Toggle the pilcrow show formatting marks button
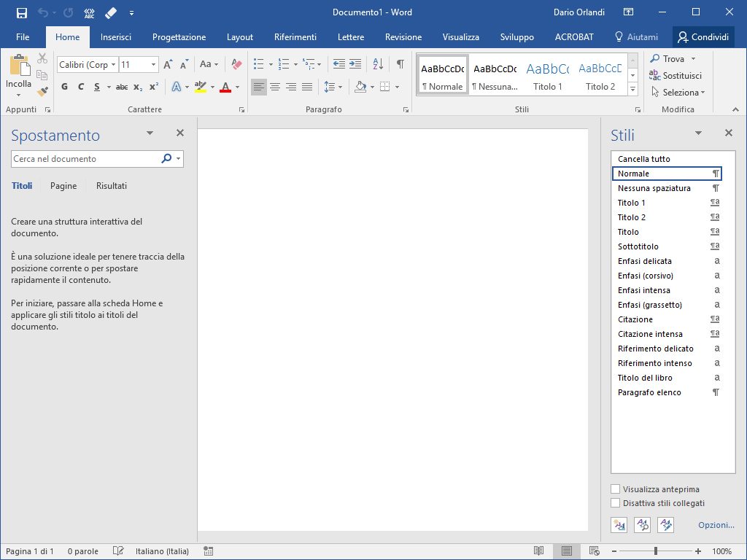Image resolution: width=747 pixels, height=560 pixels. coord(400,64)
